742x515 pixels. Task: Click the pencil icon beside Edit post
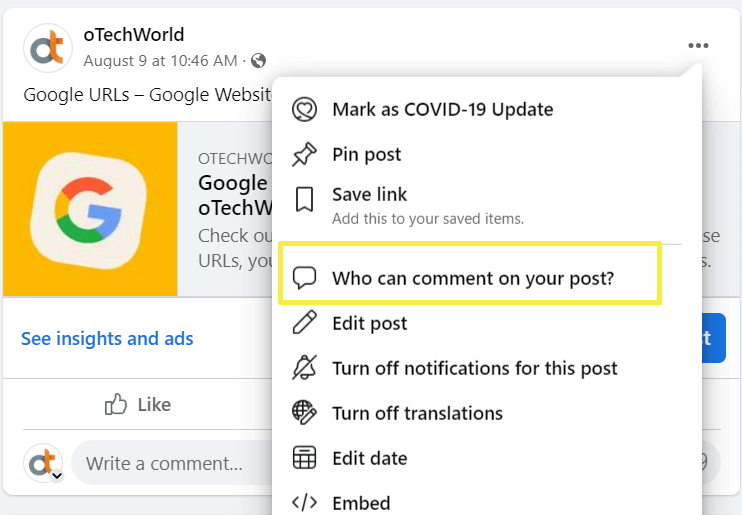(304, 323)
